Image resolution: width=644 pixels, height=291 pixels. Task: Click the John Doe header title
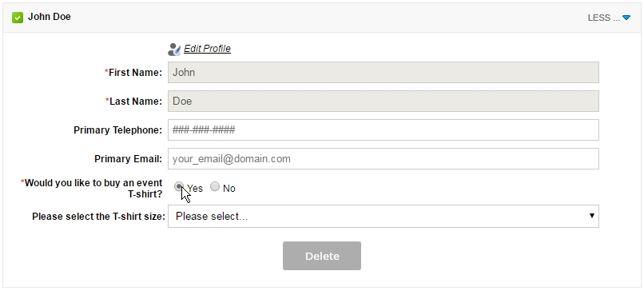click(50, 17)
